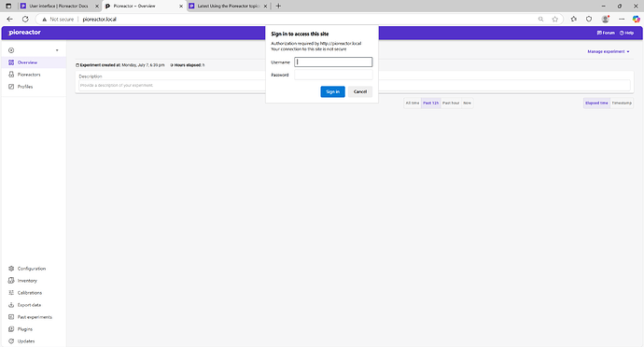Click the experiment selector icon in sidebar
The image size is (644, 347).
11,50
